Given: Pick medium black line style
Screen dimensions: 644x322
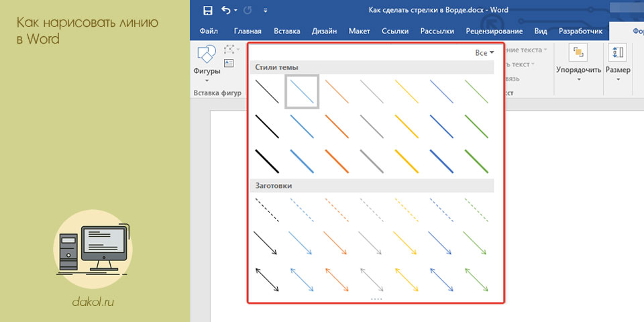Looking at the screenshot, I should pos(267,127).
